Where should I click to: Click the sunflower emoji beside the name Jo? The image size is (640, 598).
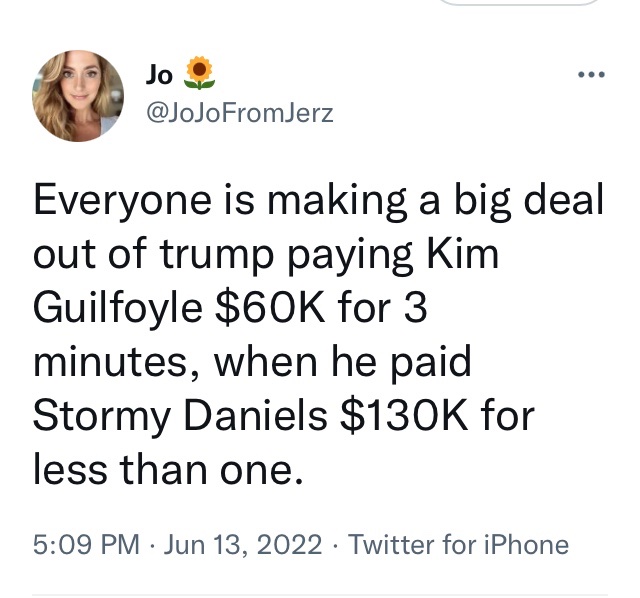tap(201, 72)
